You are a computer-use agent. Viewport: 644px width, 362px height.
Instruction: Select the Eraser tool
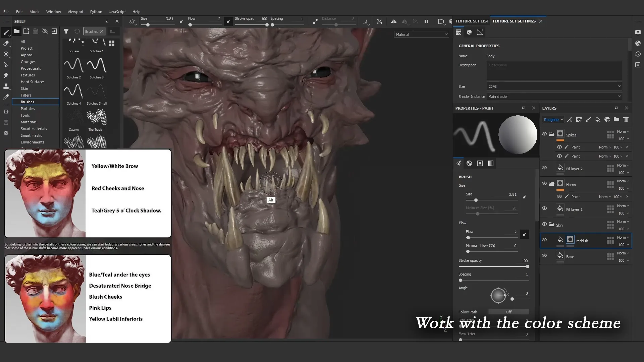coord(6,43)
